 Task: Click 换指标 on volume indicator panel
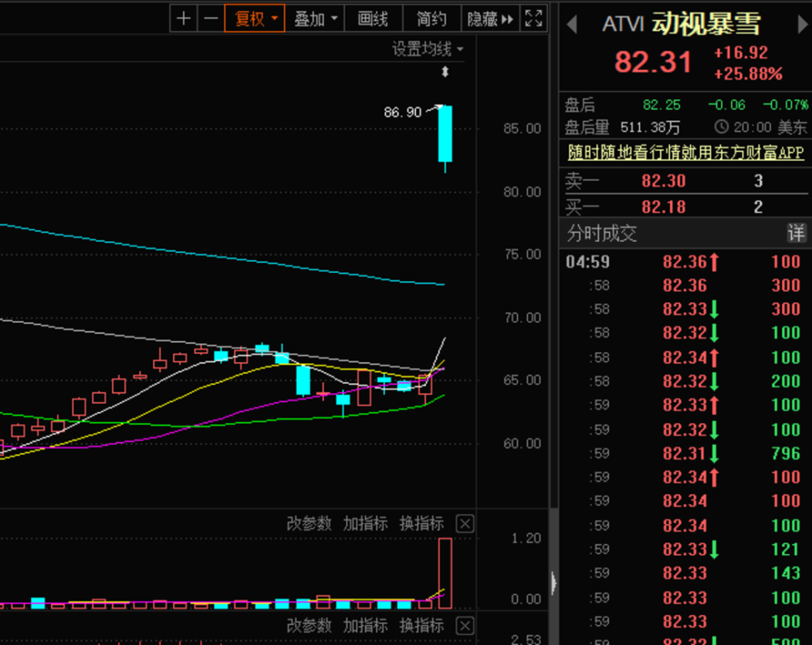[x=421, y=524]
